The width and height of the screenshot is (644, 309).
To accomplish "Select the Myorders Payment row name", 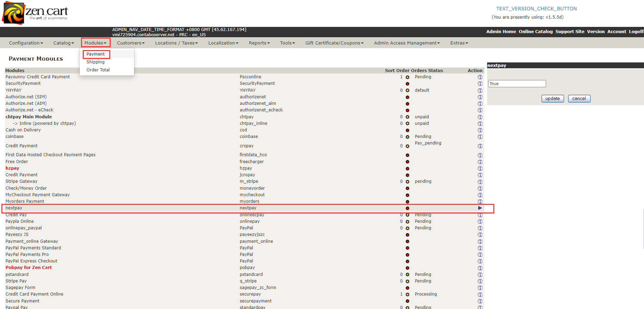I will tap(25, 201).
